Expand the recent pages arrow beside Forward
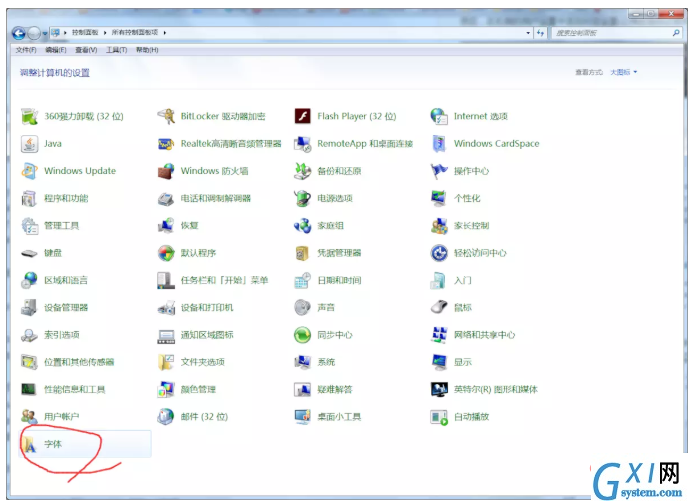Screen dimensions: 689x501 45,33
